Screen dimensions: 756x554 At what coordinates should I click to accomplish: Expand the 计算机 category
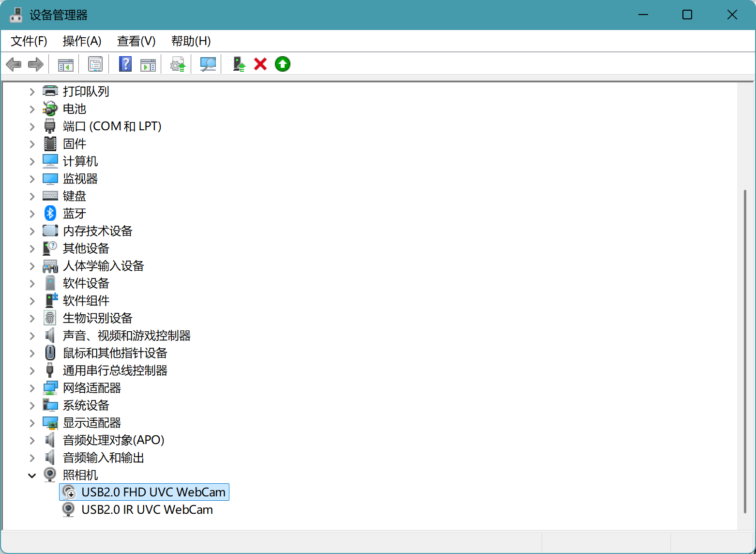coord(32,161)
